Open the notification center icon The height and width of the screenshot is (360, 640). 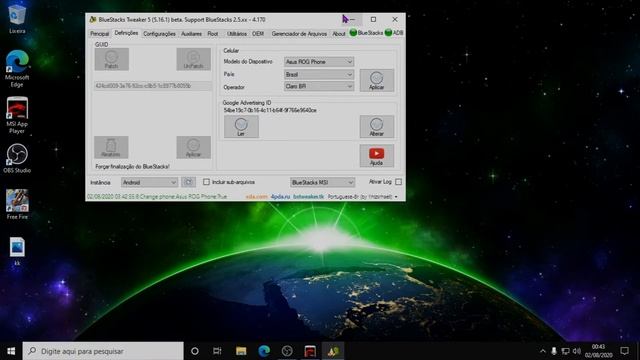pyautogui.click(x=624, y=351)
